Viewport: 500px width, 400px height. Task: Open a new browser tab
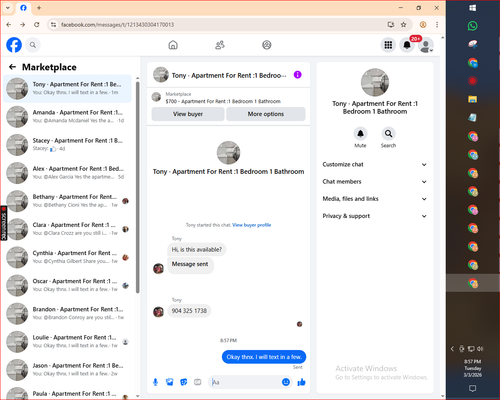(39, 8)
